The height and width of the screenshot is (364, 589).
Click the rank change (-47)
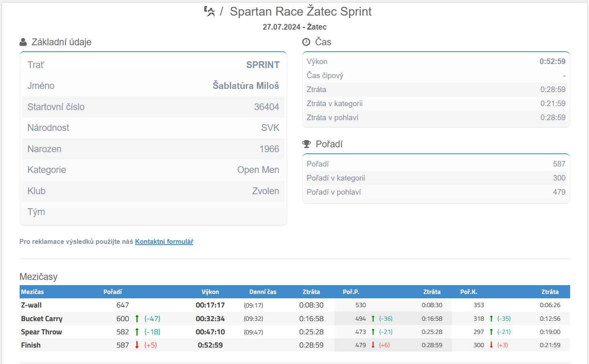click(152, 319)
